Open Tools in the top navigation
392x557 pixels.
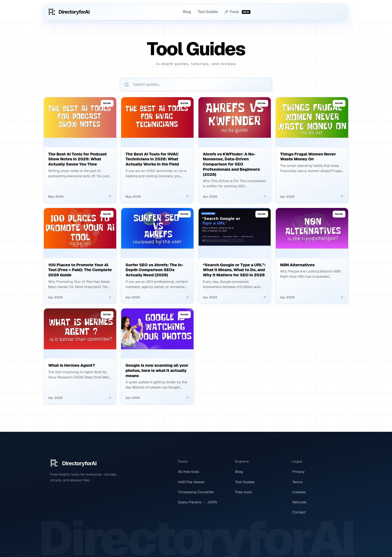click(x=234, y=12)
